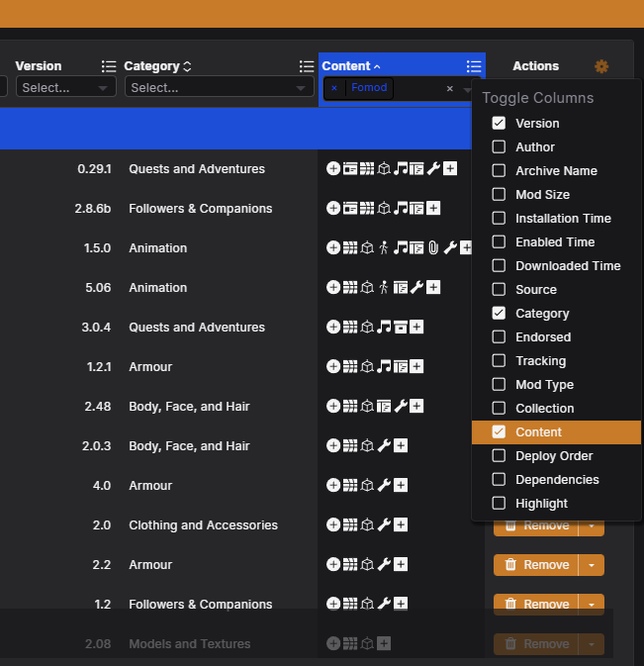Click the list icon beside the Version header

point(109,66)
